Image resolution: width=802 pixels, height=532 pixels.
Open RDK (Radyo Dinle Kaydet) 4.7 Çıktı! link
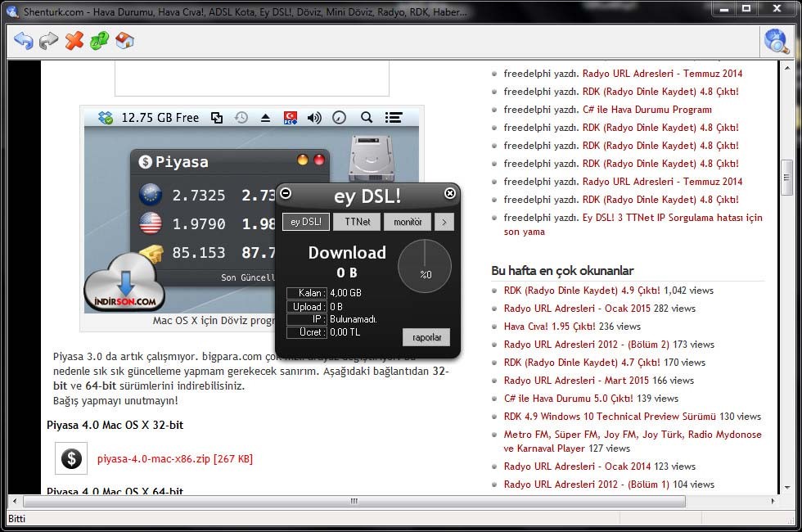coord(582,362)
